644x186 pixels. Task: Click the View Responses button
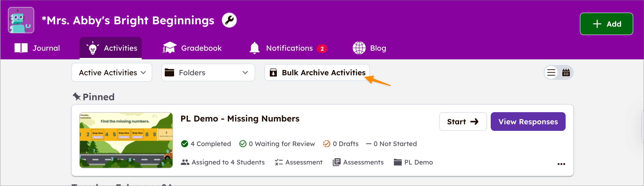(528, 122)
